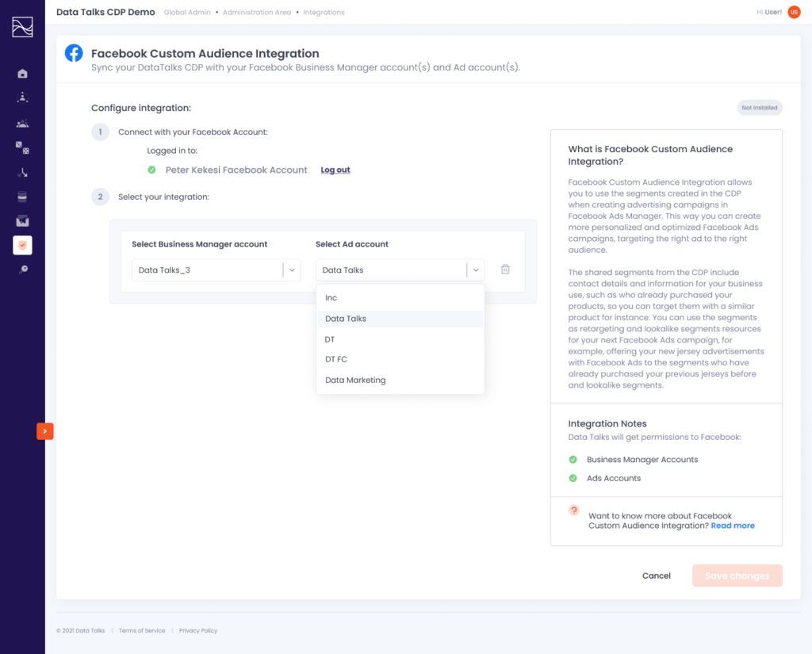This screenshot has width=812, height=654.
Task: Go to Global Admin breadcrumb
Action: click(187, 13)
